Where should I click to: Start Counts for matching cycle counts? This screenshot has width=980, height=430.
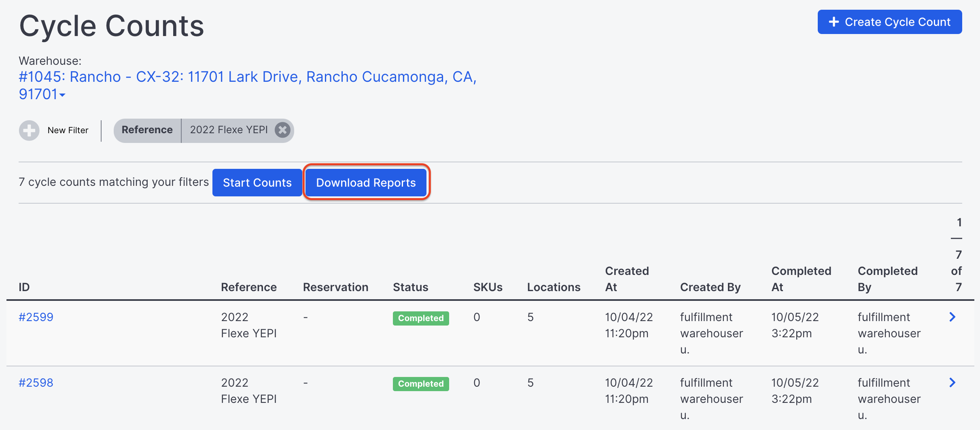[x=257, y=183]
